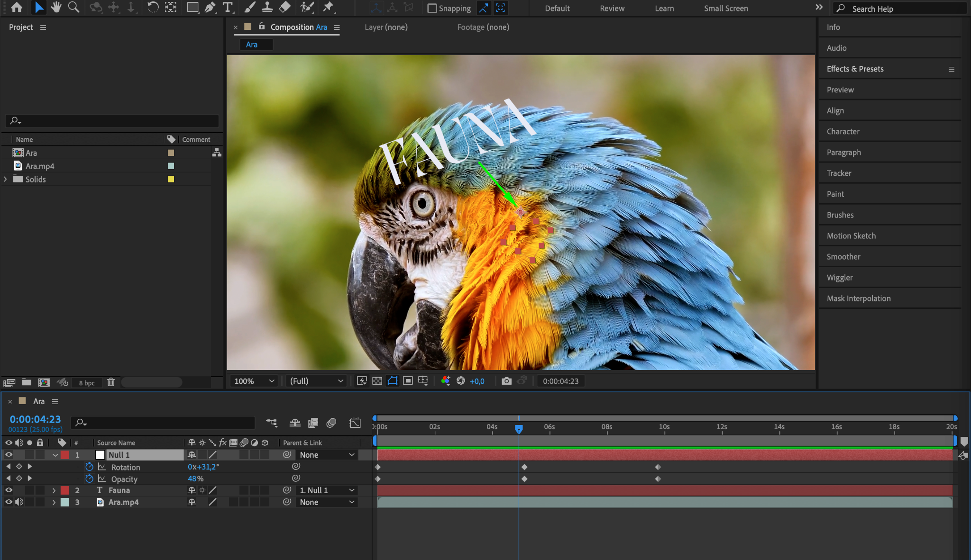
Task: Mute audio of Ara.mp4 layer
Action: click(19, 502)
